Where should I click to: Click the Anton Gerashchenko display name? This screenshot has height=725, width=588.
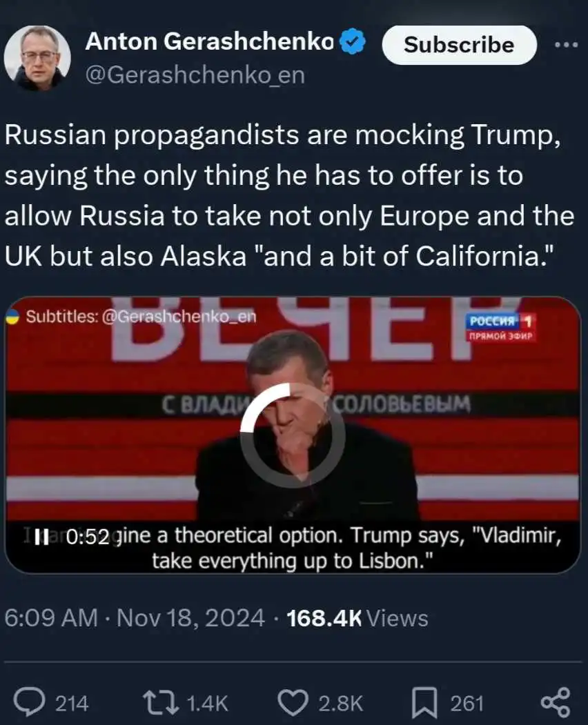(209, 43)
